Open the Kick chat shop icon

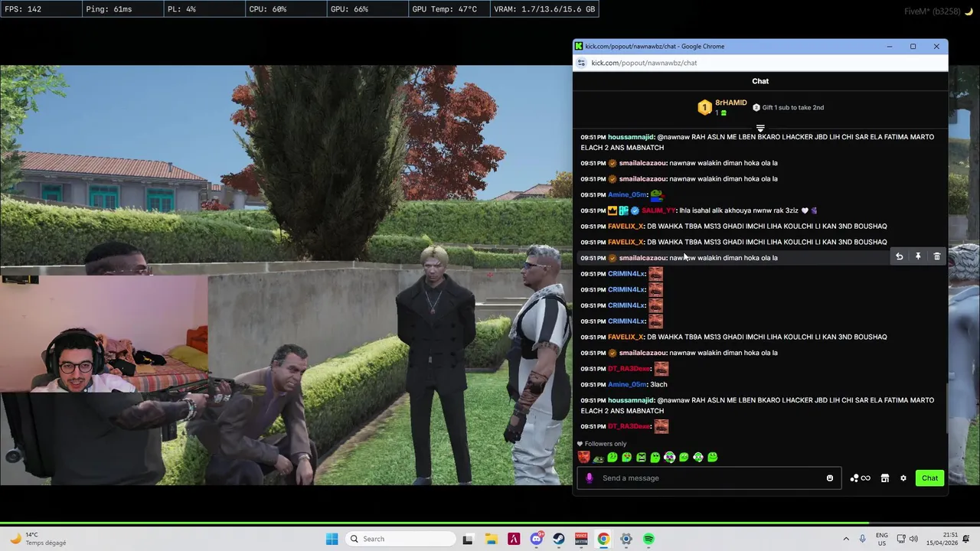click(884, 478)
